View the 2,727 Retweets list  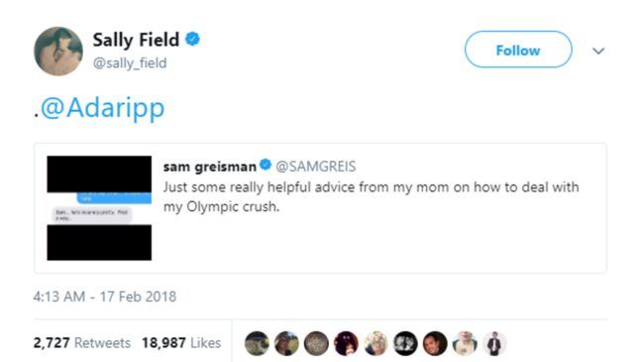(81, 343)
